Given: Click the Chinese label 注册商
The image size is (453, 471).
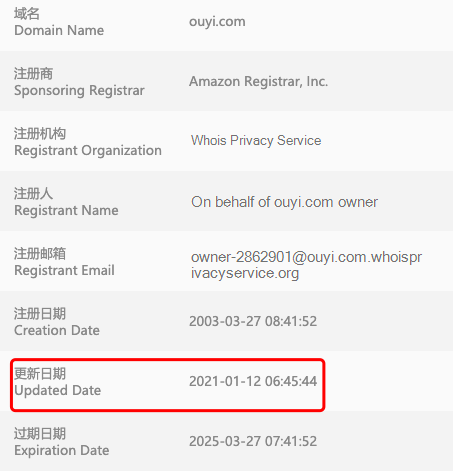Looking at the screenshot, I should (33, 74).
